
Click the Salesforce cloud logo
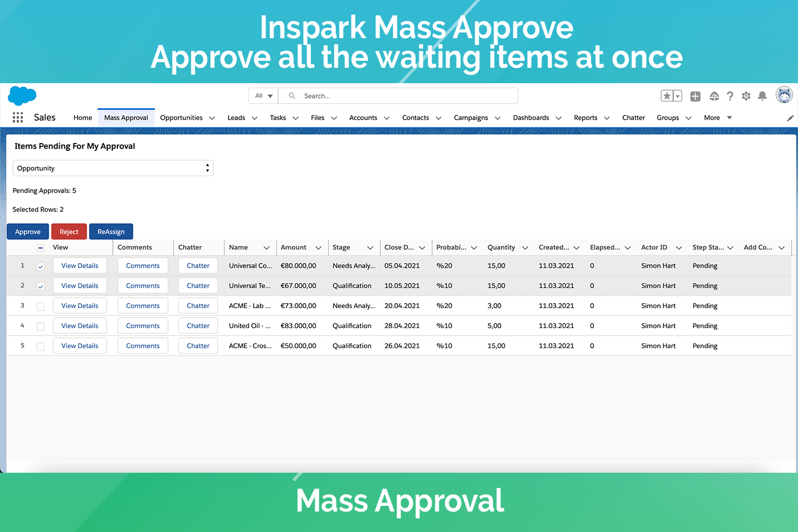coord(22,95)
